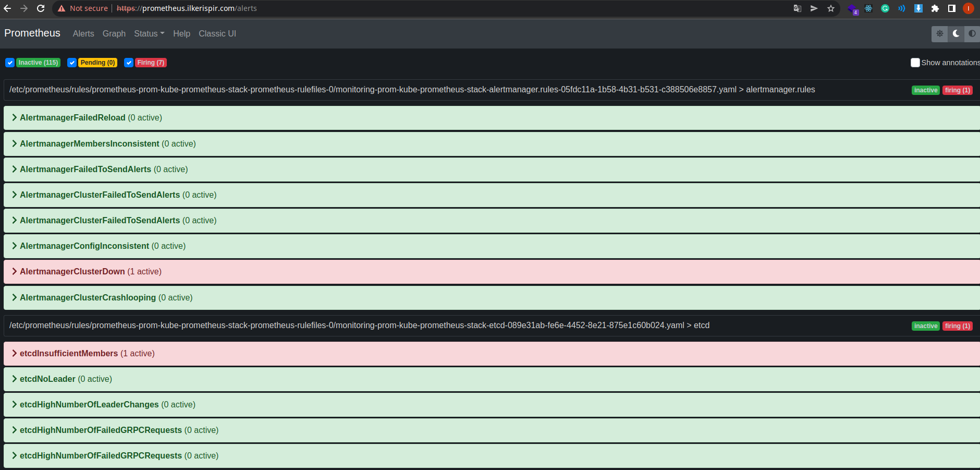Click the share/send page icon

[x=814, y=8]
